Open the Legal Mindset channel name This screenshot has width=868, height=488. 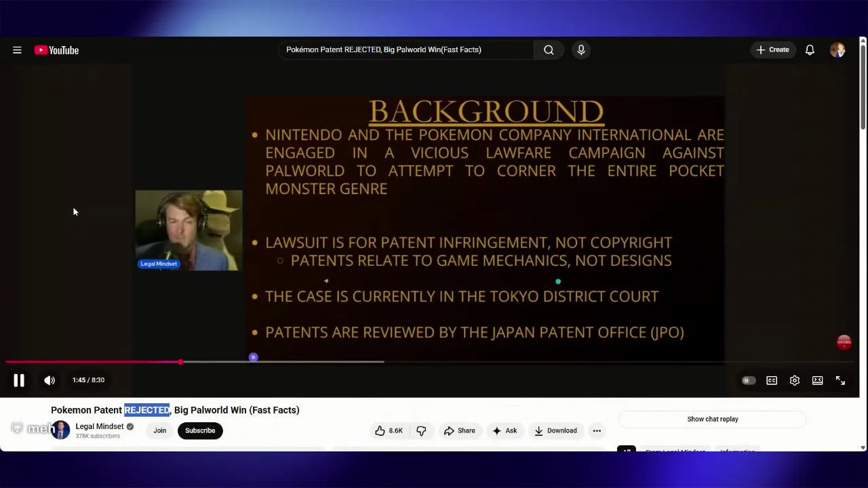click(x=100, y=426)
